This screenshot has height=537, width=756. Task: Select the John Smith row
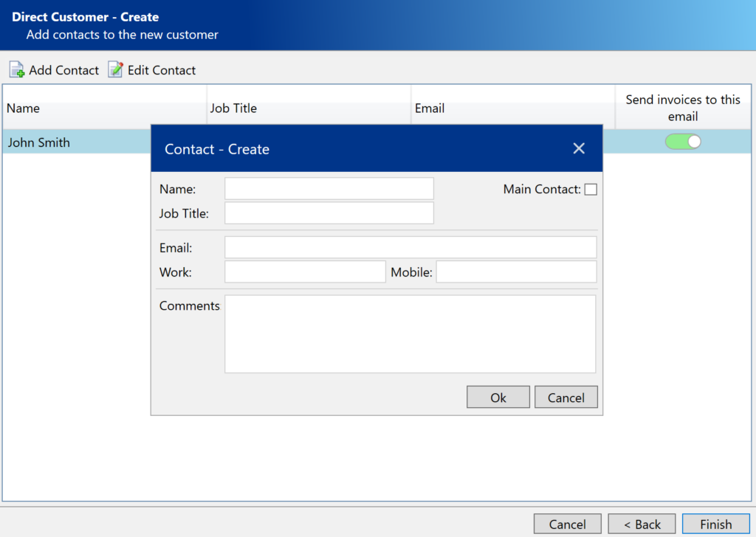(x=74, y=142)
